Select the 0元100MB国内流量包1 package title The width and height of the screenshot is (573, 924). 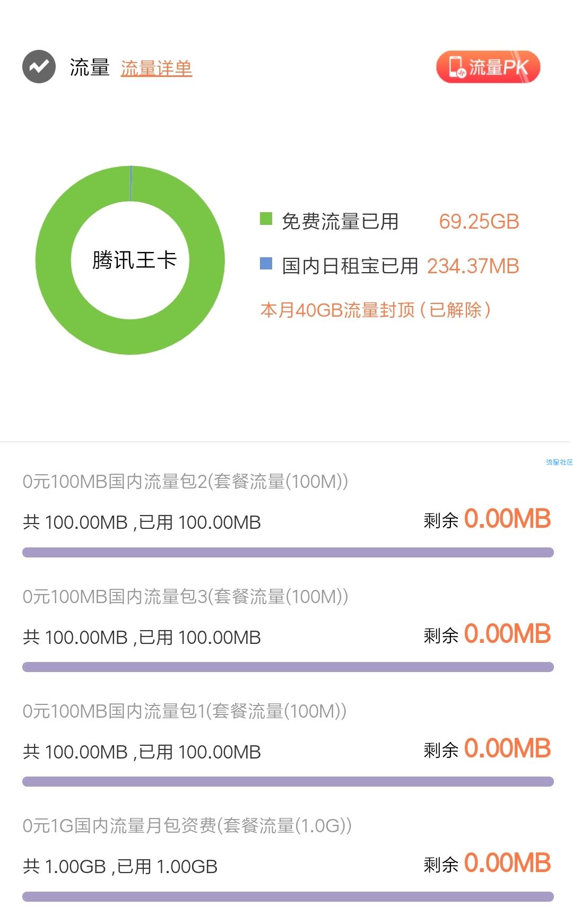pyautogui.click(x=185, y=711)
